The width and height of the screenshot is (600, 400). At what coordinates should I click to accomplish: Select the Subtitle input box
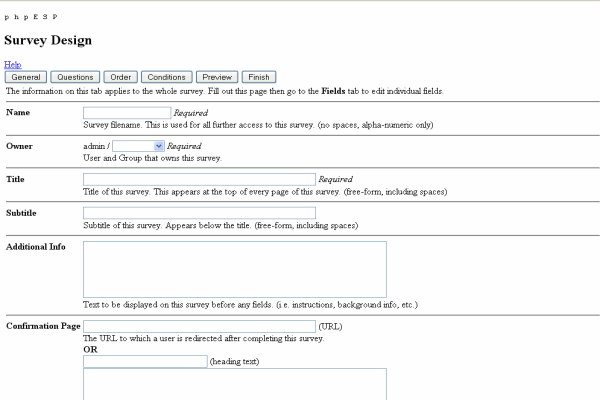[x=199, y=213]
